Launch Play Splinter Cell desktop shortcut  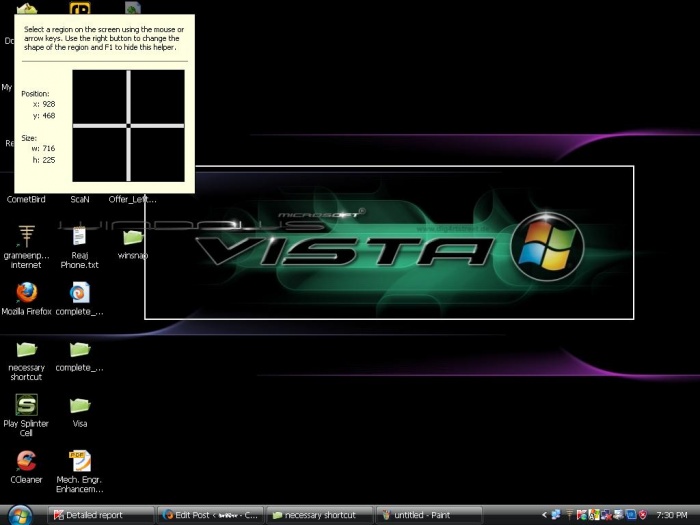(x=26, y=405)
